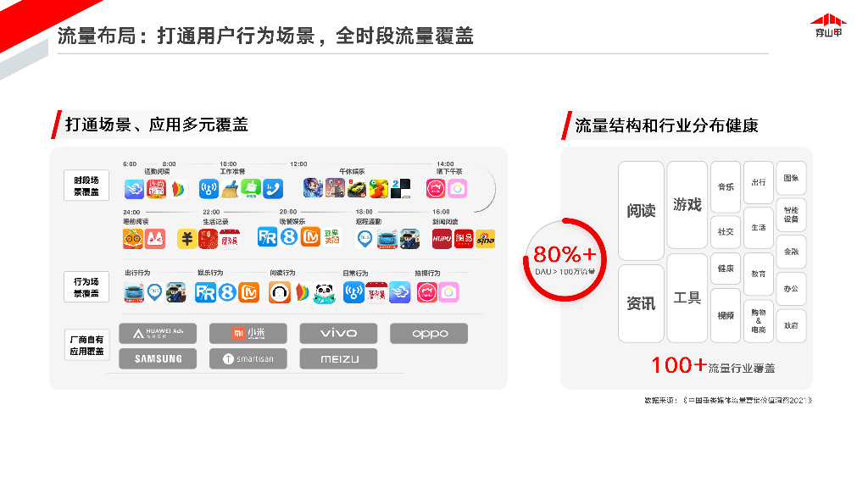868x488 pixels.
Task: Select the 购物&电商 industry tile
Action: [759, 321]
